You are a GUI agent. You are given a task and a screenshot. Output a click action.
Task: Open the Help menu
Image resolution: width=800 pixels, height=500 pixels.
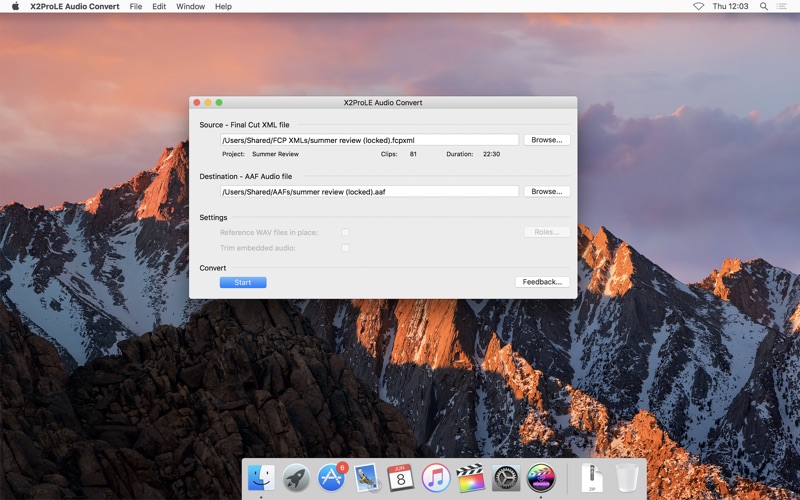[223, 6]
